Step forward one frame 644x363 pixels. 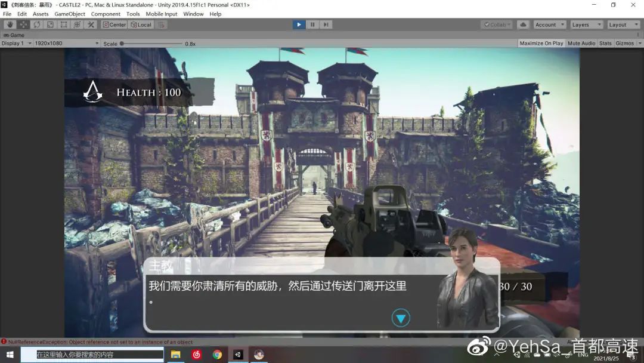(326, 24)
